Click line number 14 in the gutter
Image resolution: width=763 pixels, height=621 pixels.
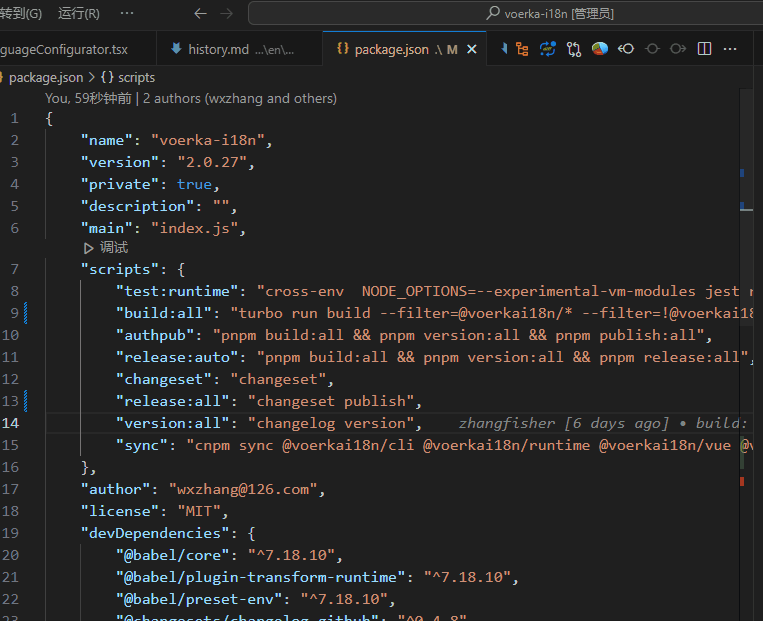(x=11, y=423)
